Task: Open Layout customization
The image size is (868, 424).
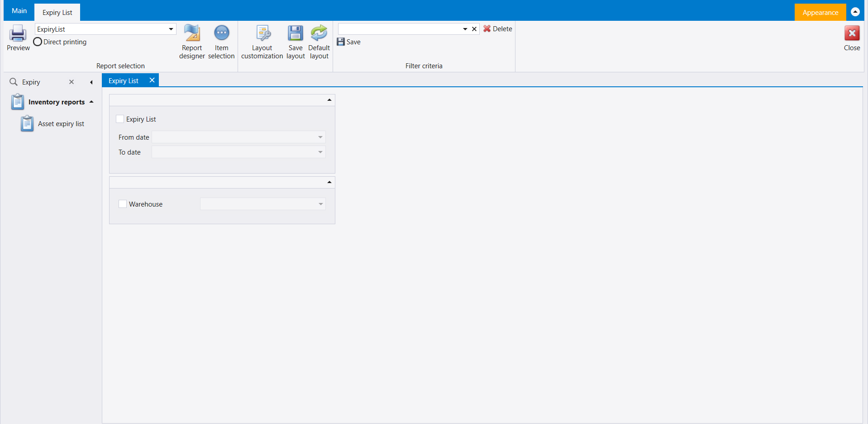Action: tap(262, 42)
